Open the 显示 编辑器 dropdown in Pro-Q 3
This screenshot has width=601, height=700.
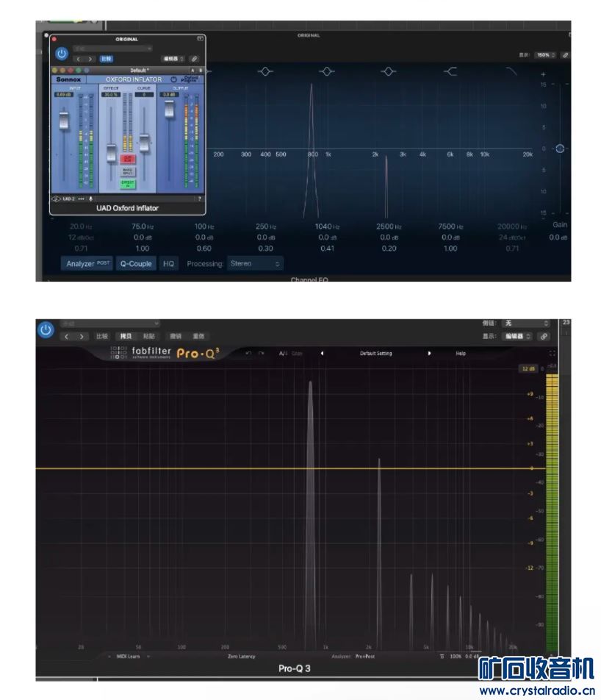[x=517, y=336]
